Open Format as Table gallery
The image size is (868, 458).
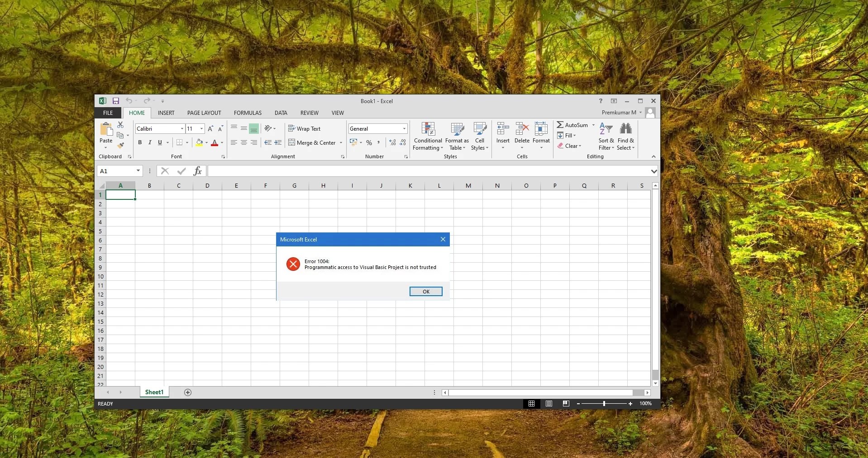[457, 136]
